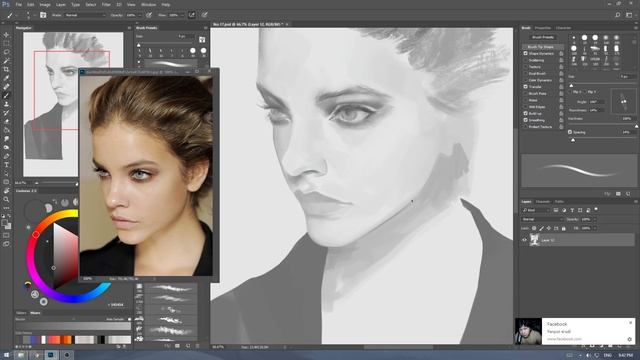
Task: Lock all padlock icon in Layers
Action: click(563, 228)
